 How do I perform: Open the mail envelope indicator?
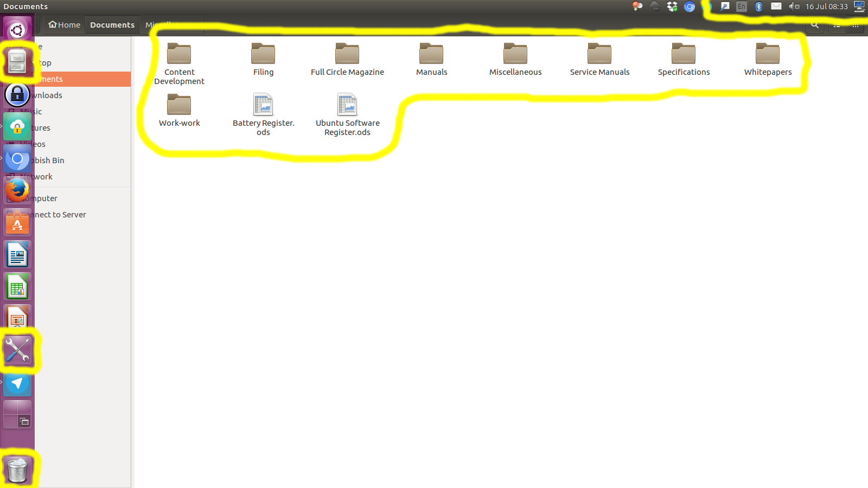coord(776,7)
